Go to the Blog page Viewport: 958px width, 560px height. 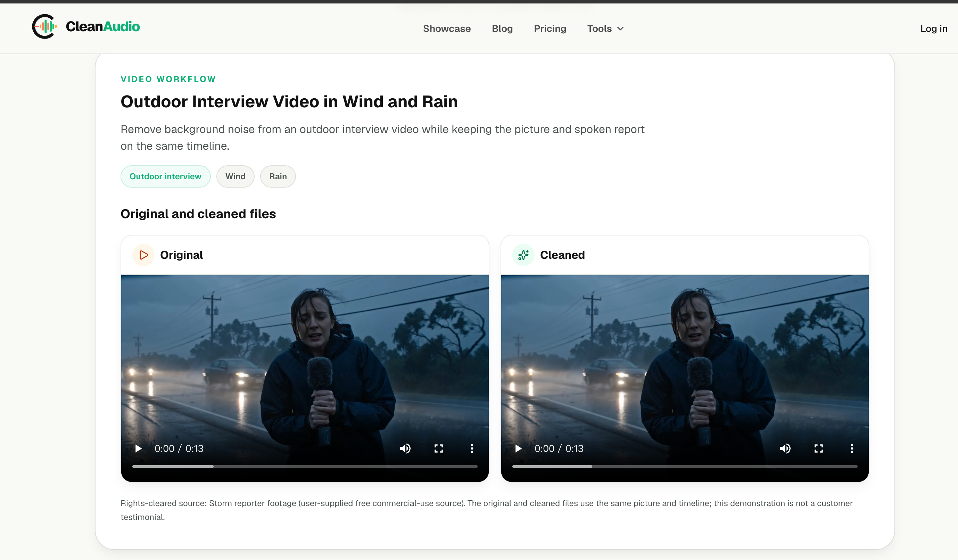(x=502, y=28)
